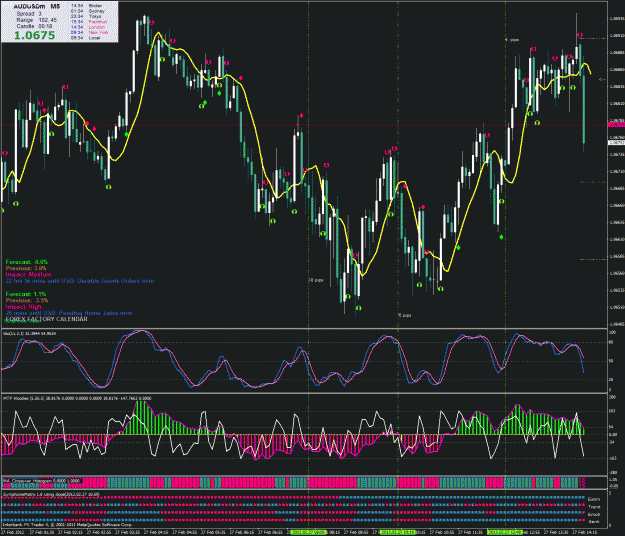Click the Spread value line in info box

[x=29, y=14]
